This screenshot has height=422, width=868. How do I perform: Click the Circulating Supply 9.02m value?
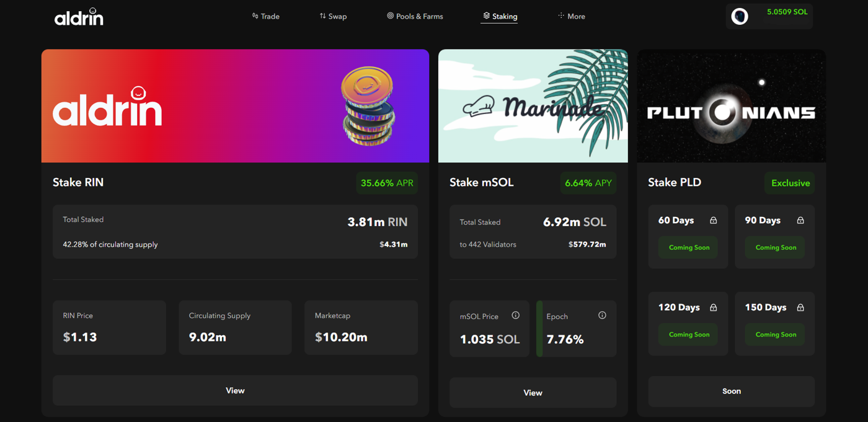[208, 337]
